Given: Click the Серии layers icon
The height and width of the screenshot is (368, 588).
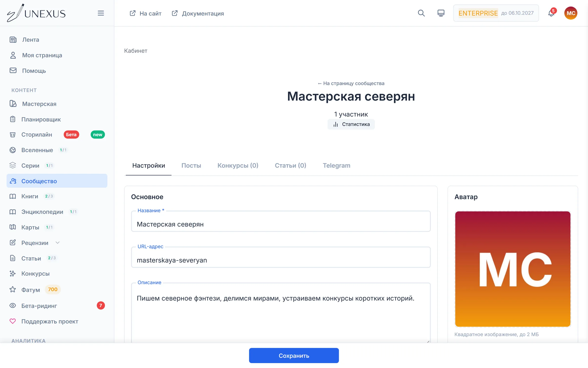Looking at the screenshot, I should 12,165.
